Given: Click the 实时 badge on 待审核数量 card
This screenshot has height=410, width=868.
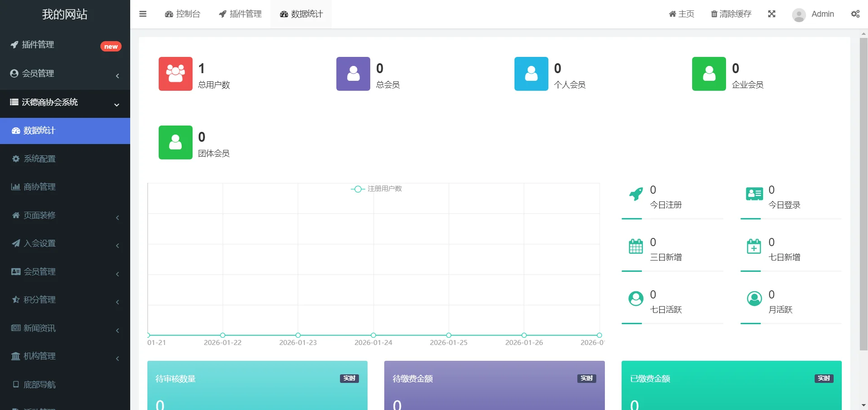Looking at the screenshot, I should click(x=349, y=378).
